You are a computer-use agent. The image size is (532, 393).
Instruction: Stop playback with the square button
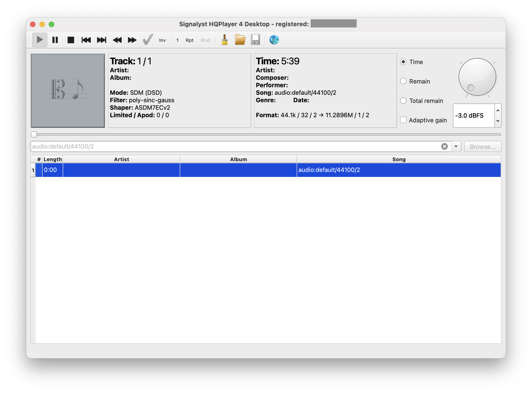coord(71,40)
